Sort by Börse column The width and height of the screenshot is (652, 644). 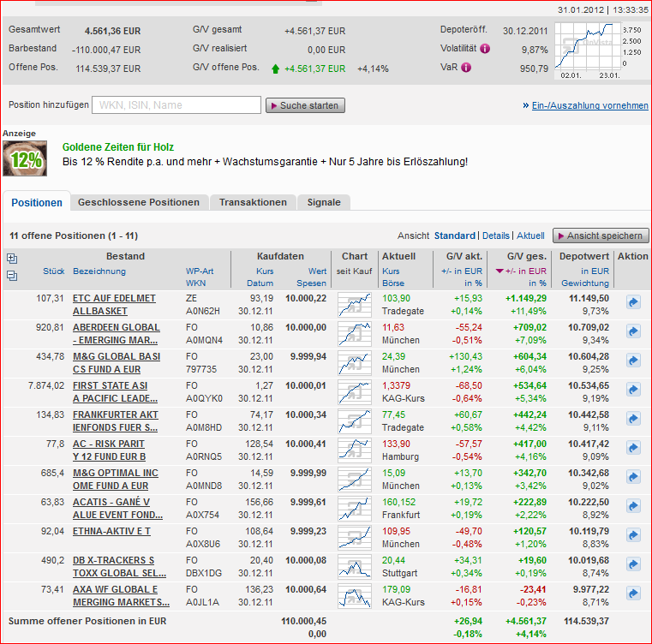(393, 283)
